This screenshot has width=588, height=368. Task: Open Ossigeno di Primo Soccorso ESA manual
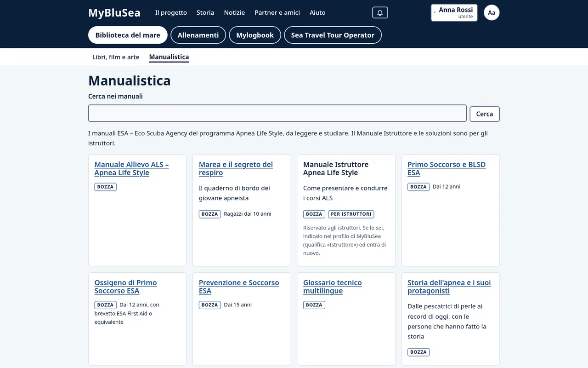[x=125, y=287]
